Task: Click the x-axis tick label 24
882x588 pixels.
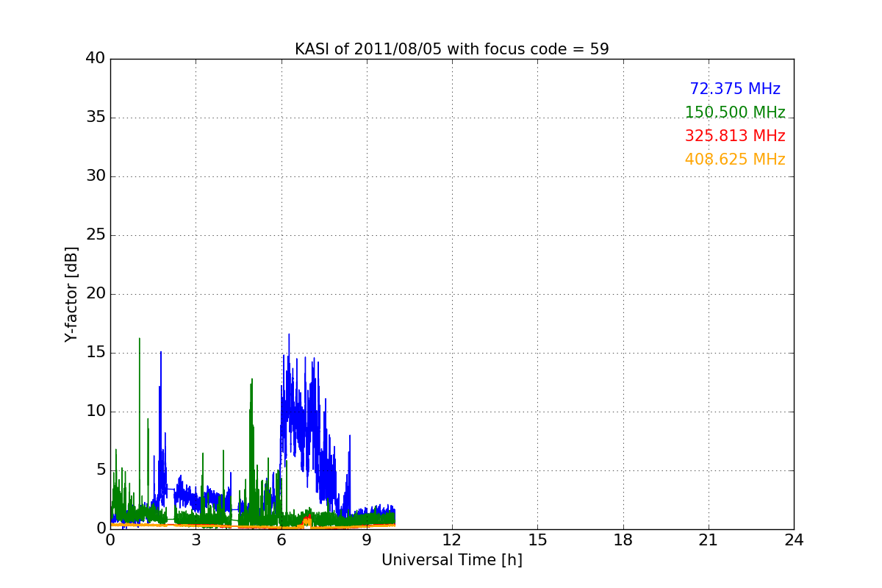Action: pyautogui.click(x=794, y=540)
